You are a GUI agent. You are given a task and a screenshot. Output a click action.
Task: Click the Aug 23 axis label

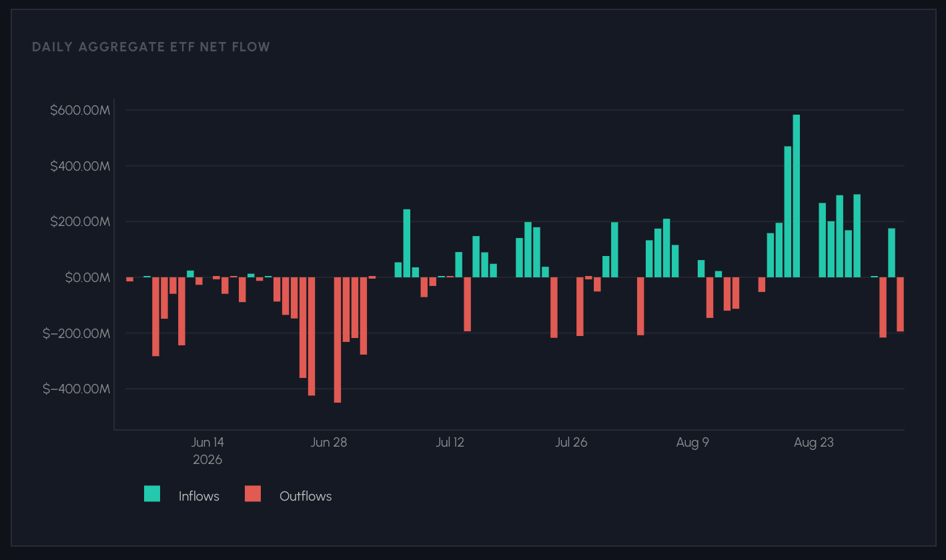pyautogui.click(x=814, y=443)
